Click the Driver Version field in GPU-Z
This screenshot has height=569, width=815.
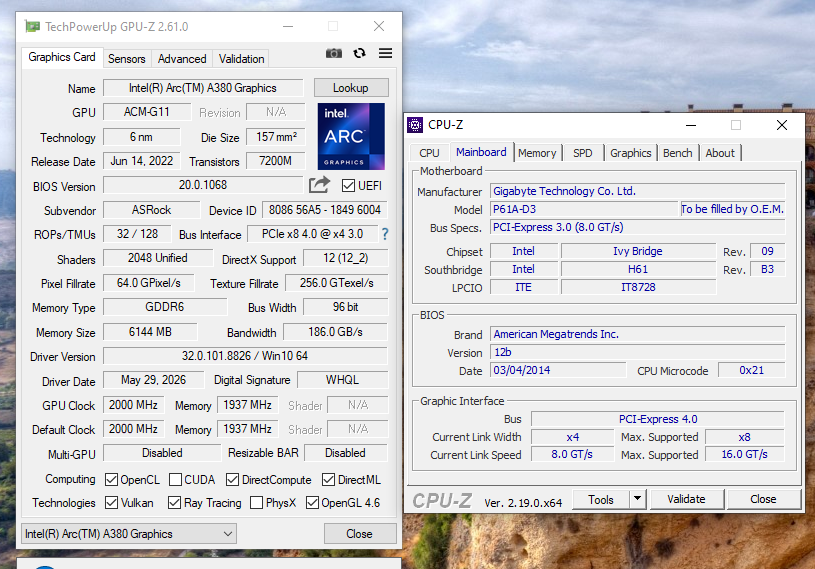click(245, 356)
